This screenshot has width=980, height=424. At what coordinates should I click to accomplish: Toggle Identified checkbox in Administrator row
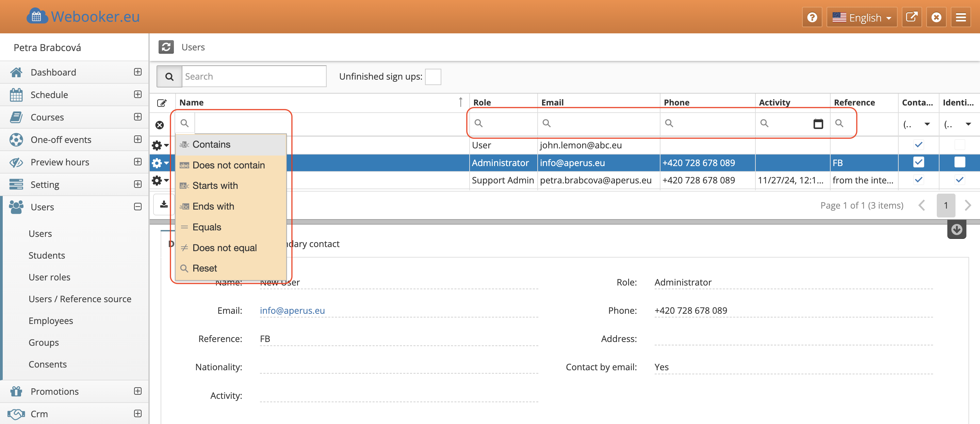[959, 163]
